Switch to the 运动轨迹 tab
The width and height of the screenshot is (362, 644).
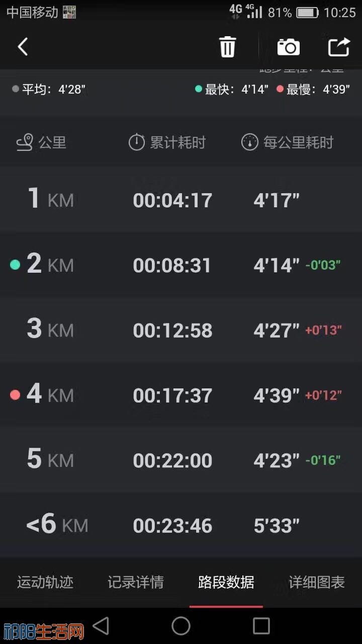tap(45, 583)
